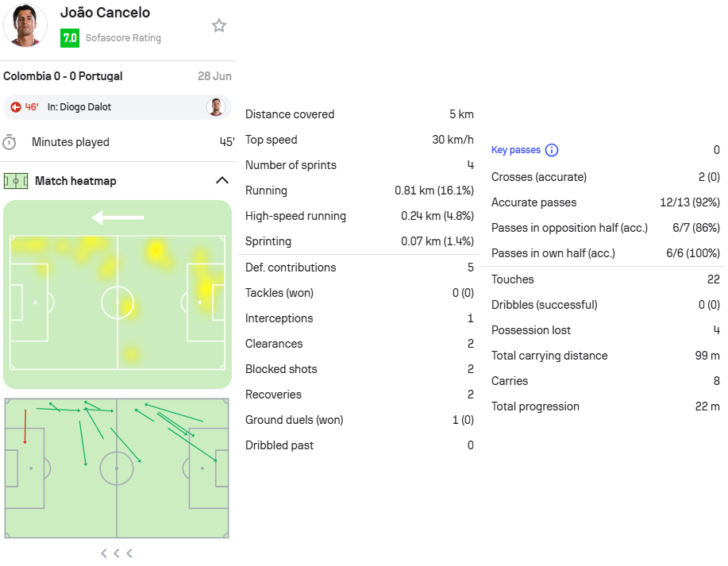Click the triple chevron below pass map
The width and height of the screenshot is (728, 566).
tap(117, 553)
